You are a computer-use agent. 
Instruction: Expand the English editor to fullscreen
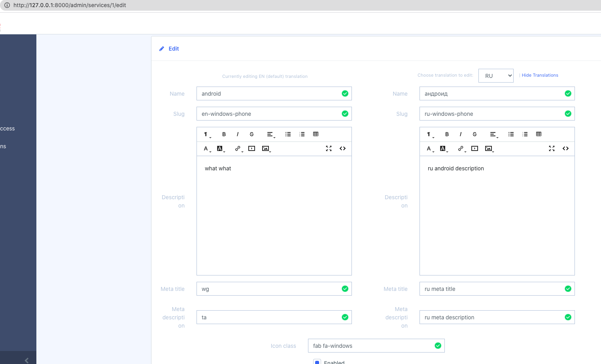pyautogui.click(x=329, y=148)
